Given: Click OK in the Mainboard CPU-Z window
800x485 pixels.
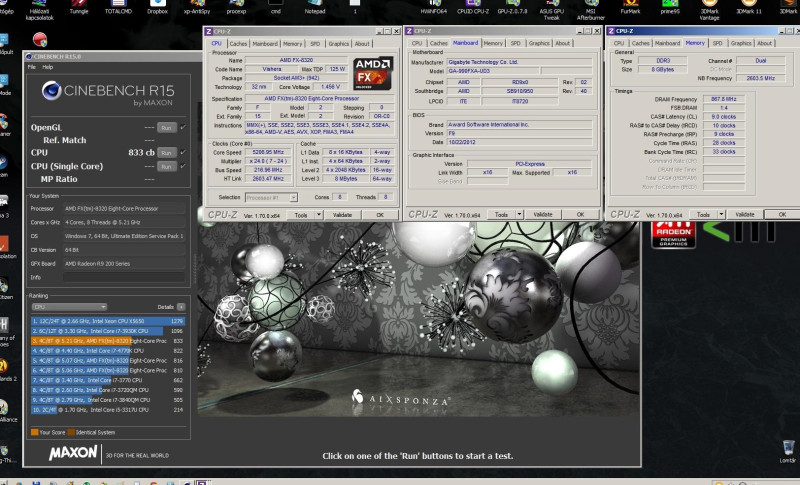Looking at the screenshot, I should [x=581, y=214].
